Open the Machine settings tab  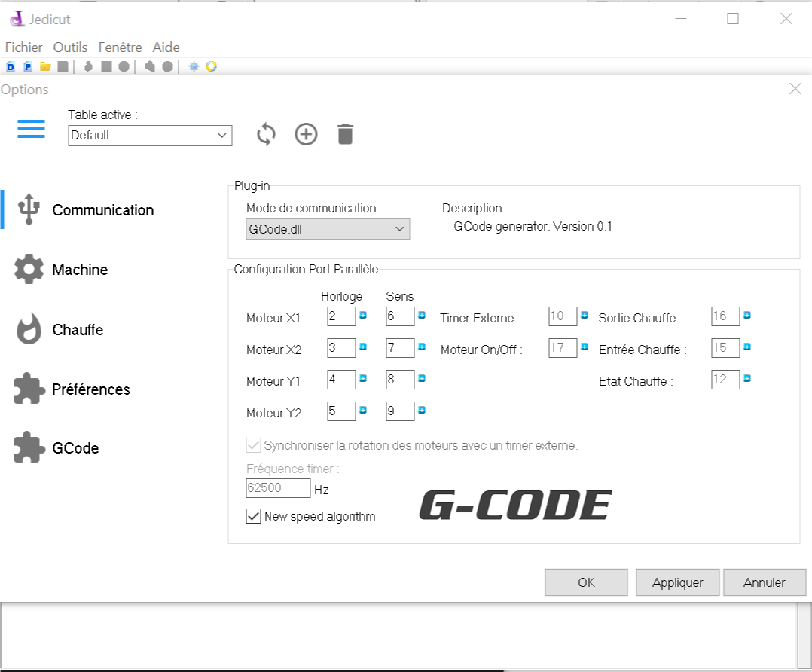(x=80, y=270)
